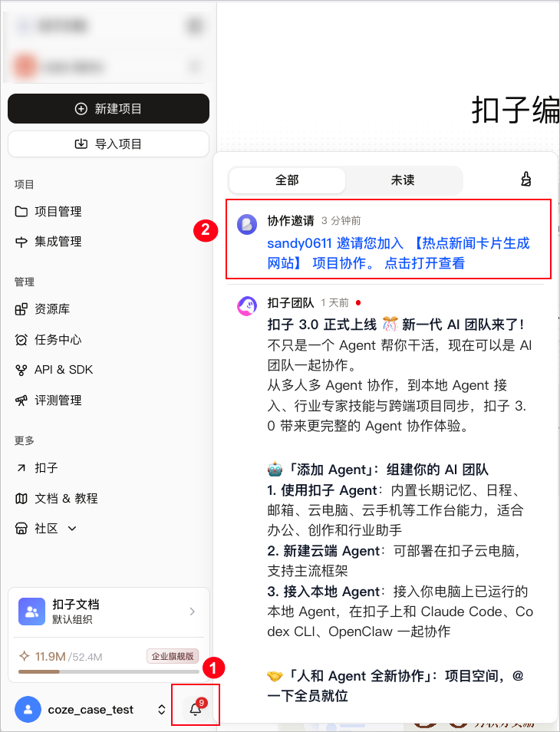Open the notification bell icon

click(196, 709)
